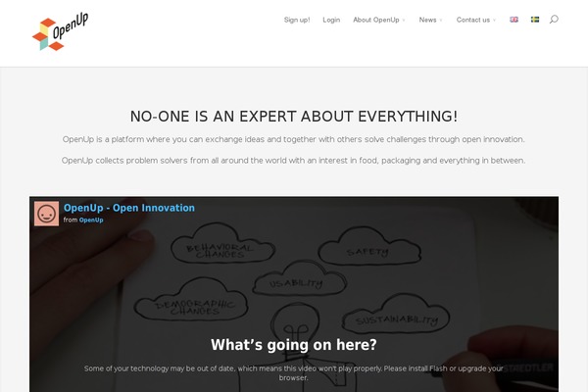Viewport: 588px width, 392px height.
Task: Switch language with the British flag icon
Action: tap(514, 20)
